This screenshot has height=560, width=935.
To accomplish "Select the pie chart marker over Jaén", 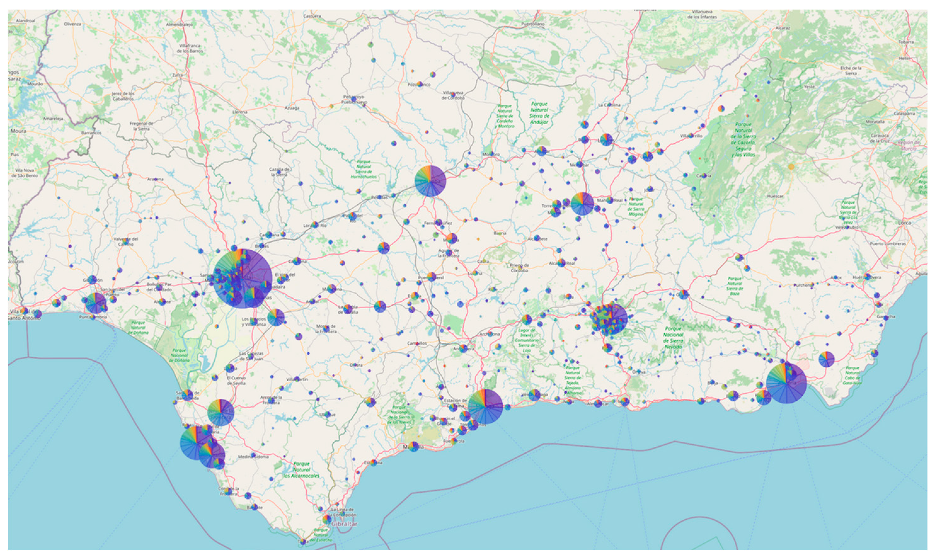I will point(583,205).
